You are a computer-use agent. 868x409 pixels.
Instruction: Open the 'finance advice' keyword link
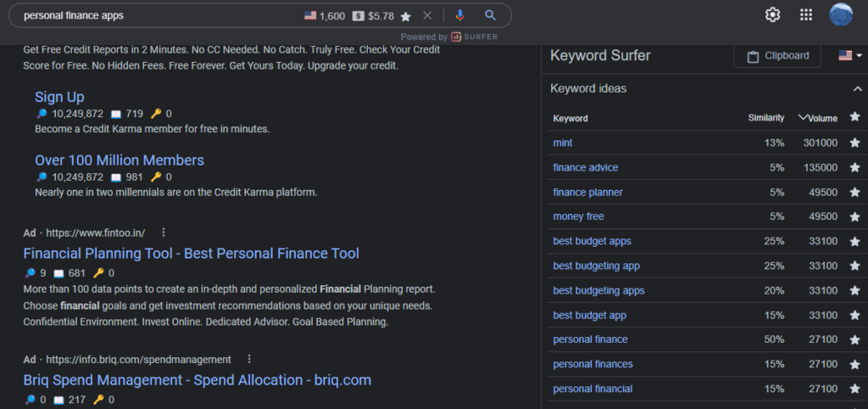click(585, 167)
